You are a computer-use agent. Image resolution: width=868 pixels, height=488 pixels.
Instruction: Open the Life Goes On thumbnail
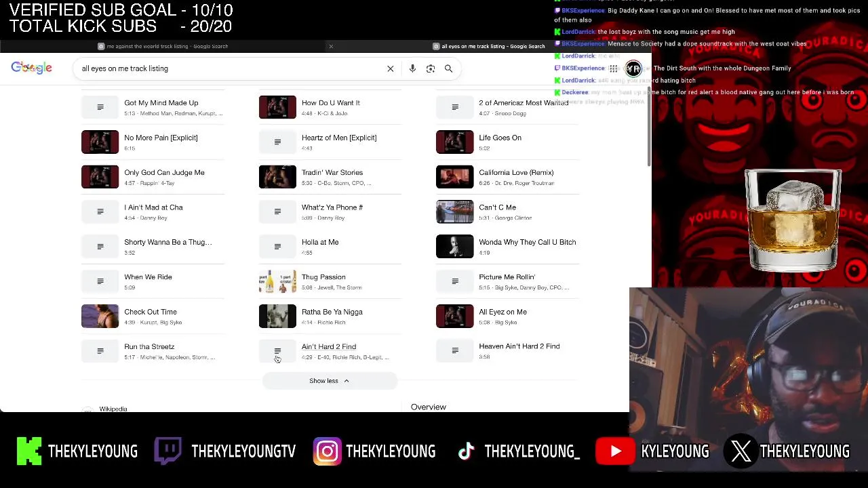click(455, 142)
